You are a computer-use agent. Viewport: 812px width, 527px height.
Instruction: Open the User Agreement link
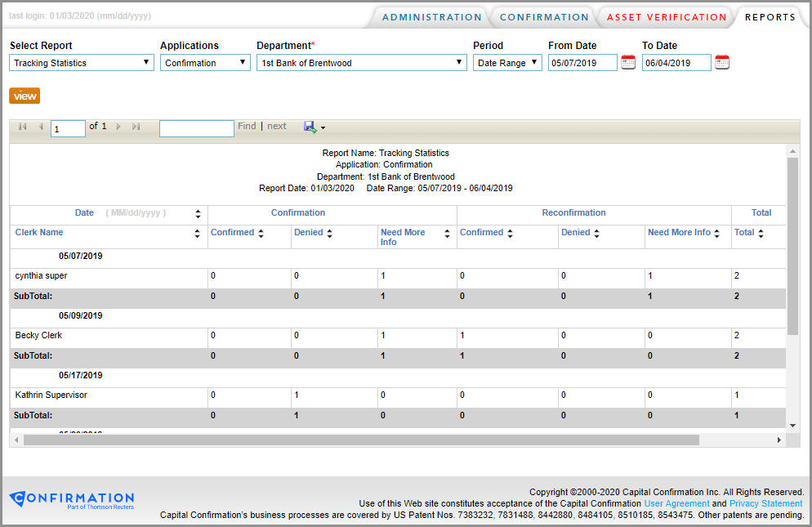[x=676, y=503]
